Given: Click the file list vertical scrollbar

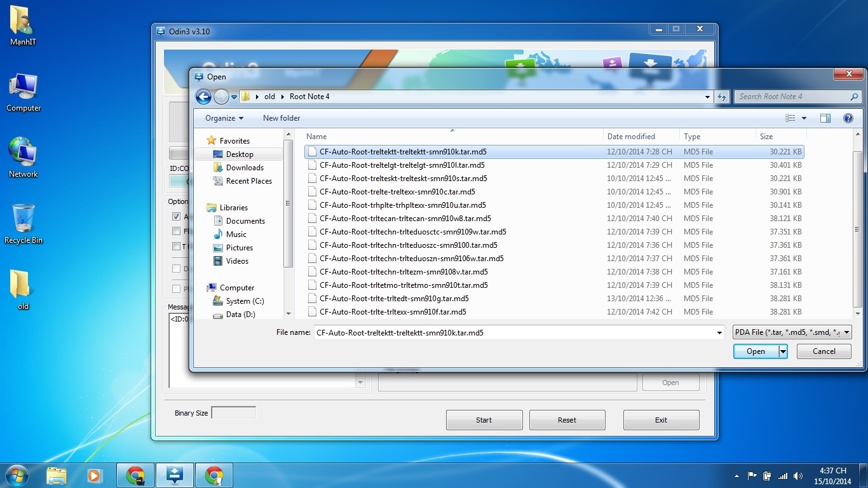Looking at the screenshot, I should click(857, 229).
